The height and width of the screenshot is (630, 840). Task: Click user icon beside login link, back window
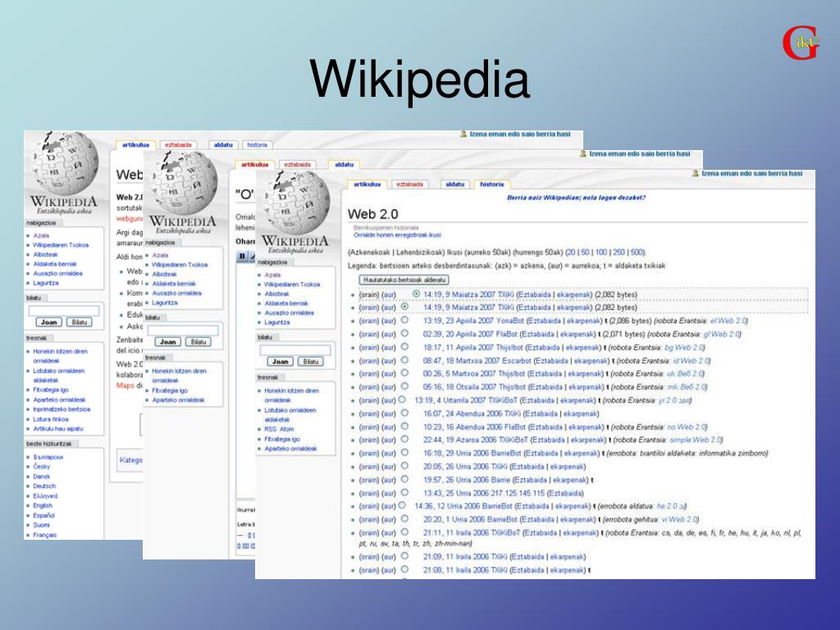pos(463,134)
